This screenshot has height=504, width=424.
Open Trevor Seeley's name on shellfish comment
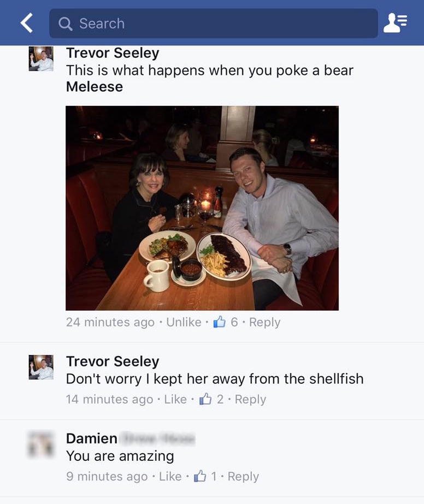point(113,361)
